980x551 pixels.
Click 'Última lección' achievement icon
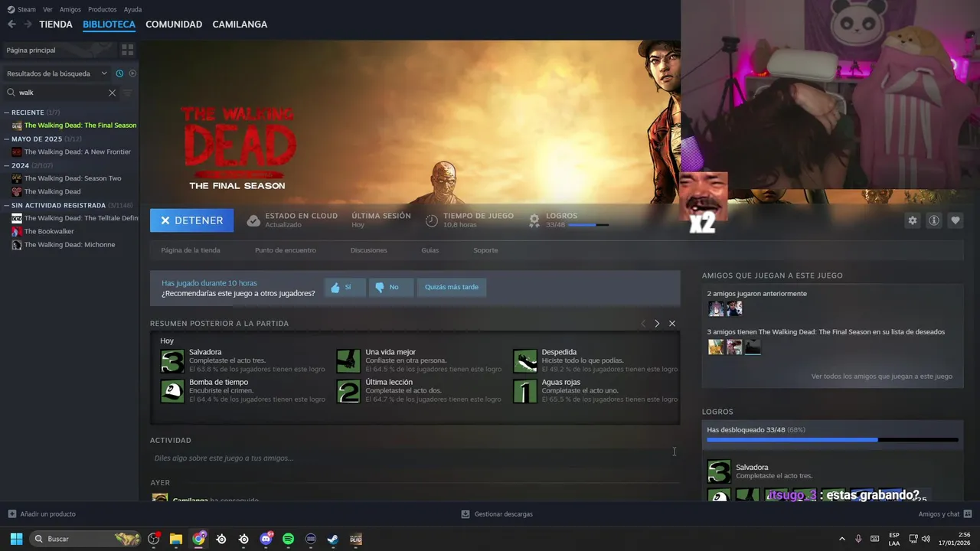pos(348,391)
